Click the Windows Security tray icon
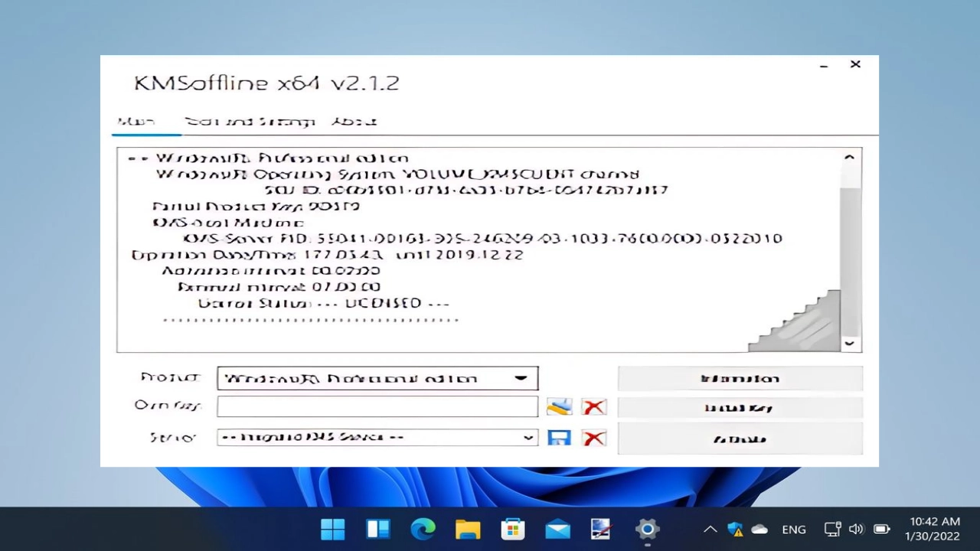Image resolution: width=980 pixels, height=551 pixels. coord(735,529)
